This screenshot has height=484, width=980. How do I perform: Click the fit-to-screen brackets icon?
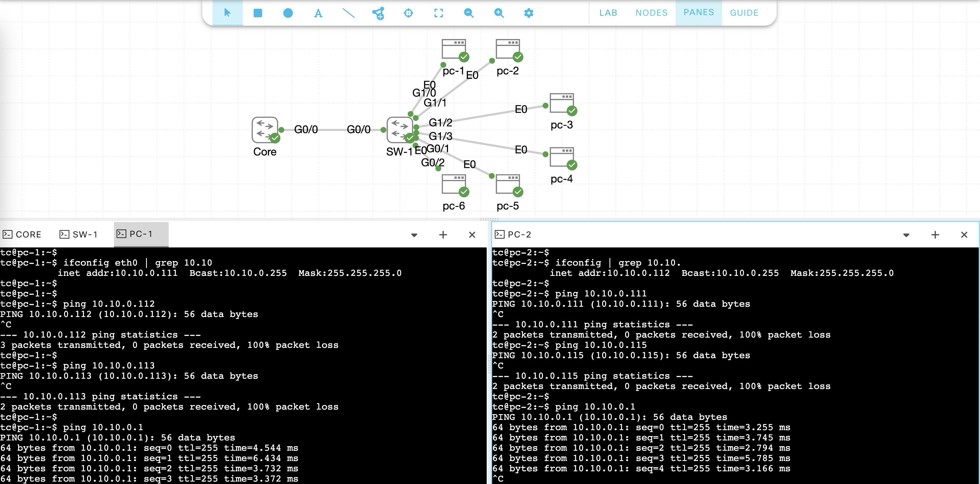point(438,13)
